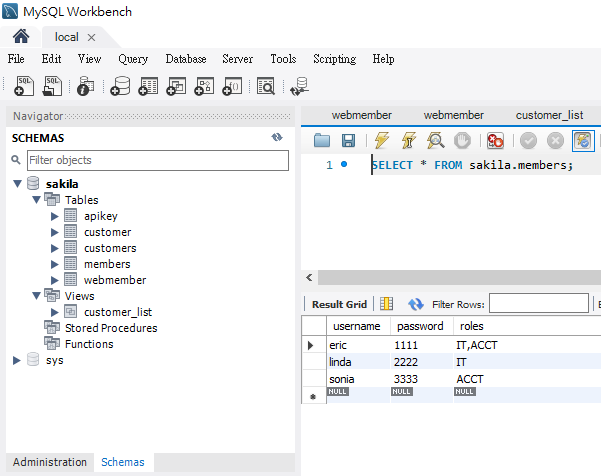Open the Server menu
The image size is (601, 476).
point(237,59)
